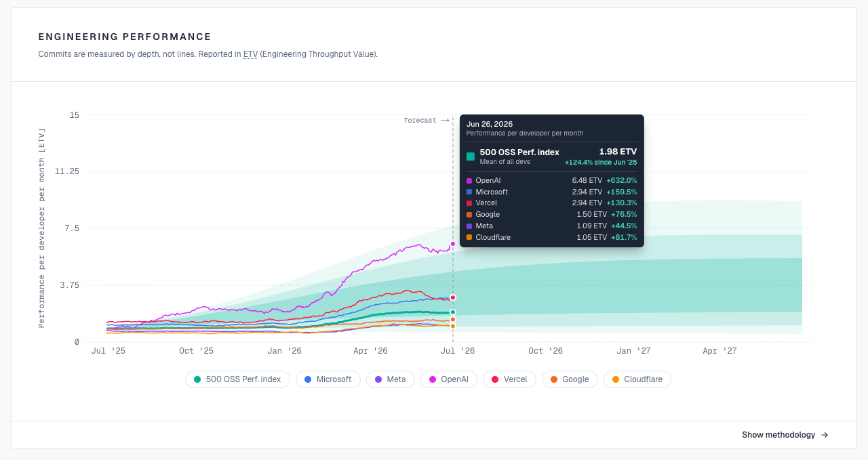Click the "Oct '25" x-axis label
The width and height of the screenshot is (868, 460).
[x=197, y=351]
